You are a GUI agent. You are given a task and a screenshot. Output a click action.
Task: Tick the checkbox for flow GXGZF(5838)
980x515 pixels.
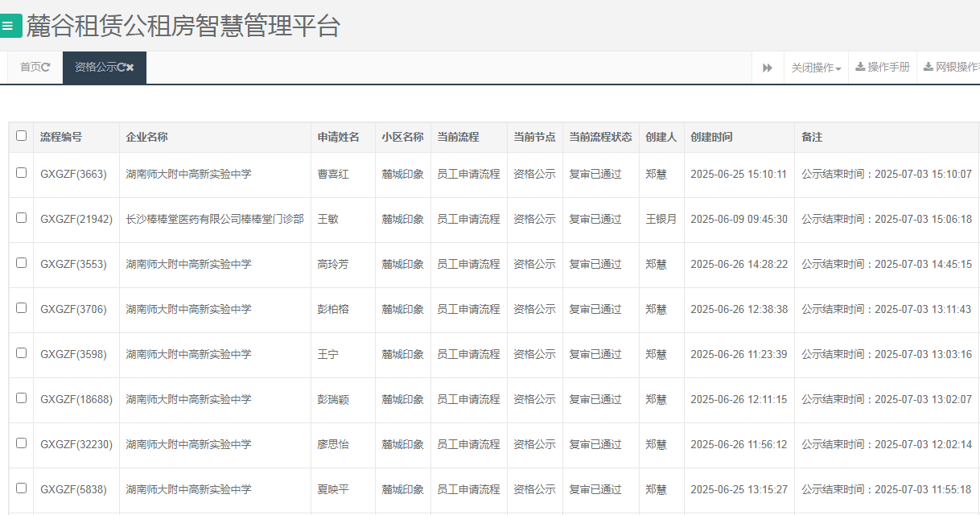[21, 489]
